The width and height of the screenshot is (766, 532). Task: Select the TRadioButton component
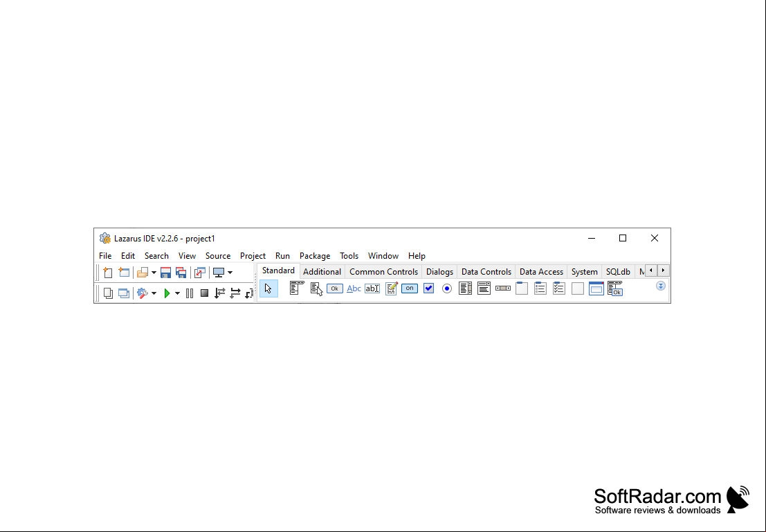pos(446,288)
